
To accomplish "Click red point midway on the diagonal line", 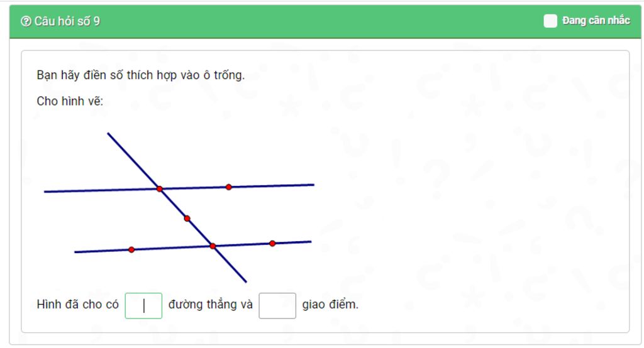I will tap(187, 219).
